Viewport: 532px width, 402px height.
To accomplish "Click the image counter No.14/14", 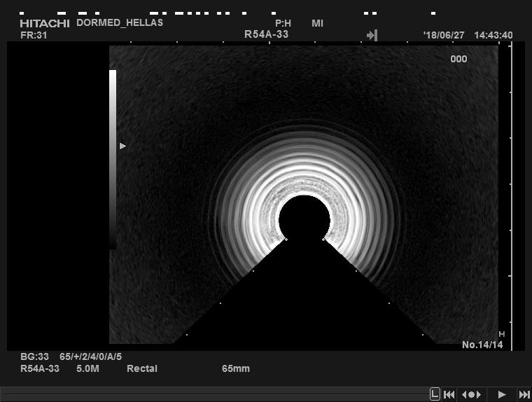I will 482,345.
